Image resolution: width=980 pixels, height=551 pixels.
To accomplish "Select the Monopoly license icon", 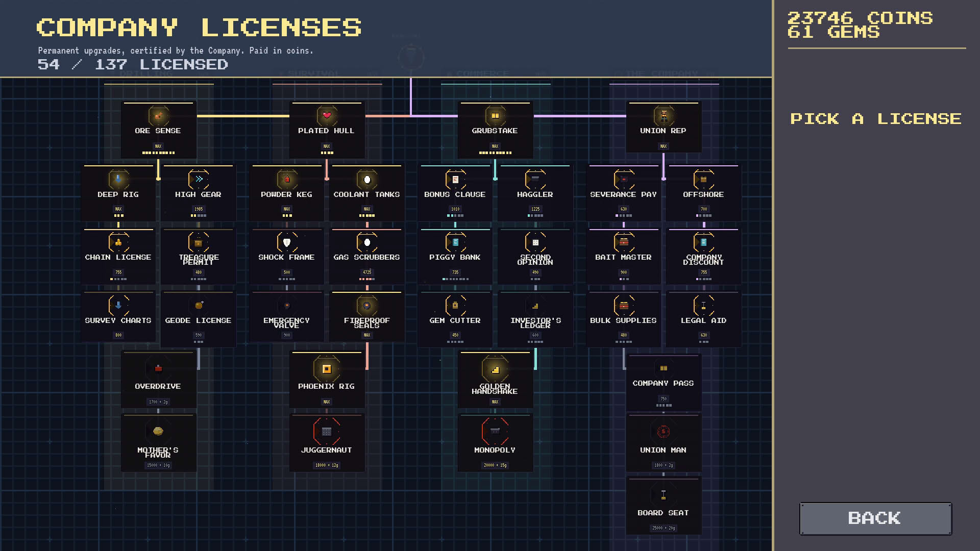I will click(495, 432).
